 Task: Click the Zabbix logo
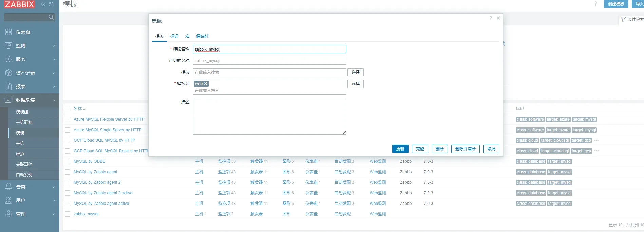pyautogui.click(x=19, y=4)
